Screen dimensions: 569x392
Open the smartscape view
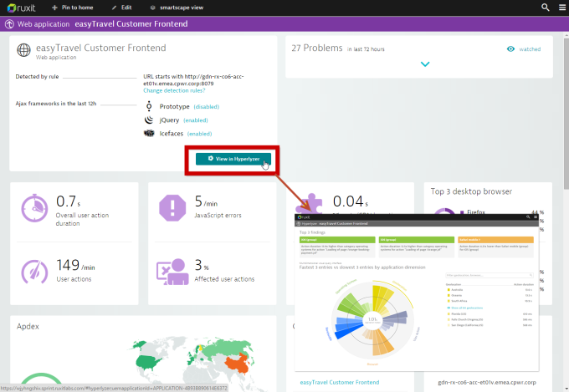click(x=177, y=8)
